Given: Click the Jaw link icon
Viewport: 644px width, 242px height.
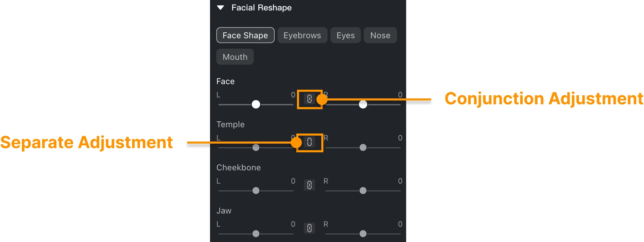Looking at the screenshot, I should pyautogui.click(x=309, y=228).
